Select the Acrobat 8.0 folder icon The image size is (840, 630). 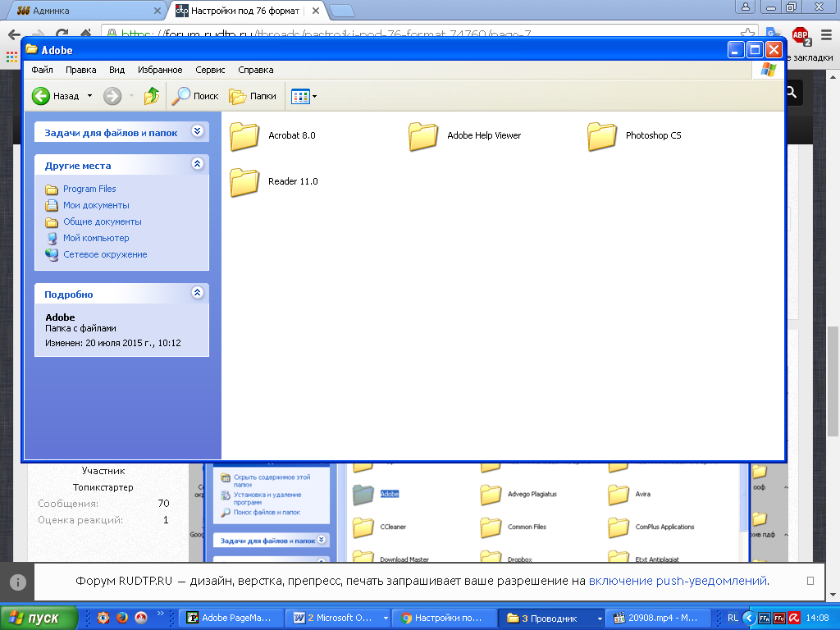244,136
